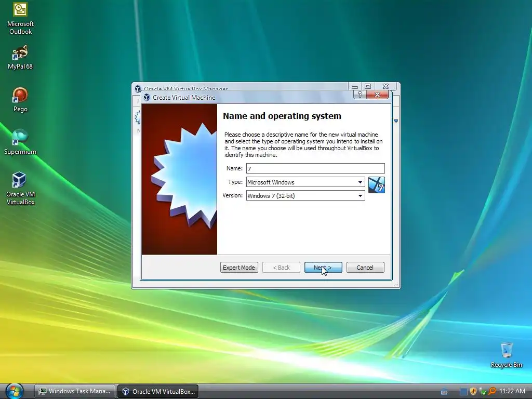Open the Type dropdown showing Microsoft Windows
The image size is (532, 399).
pos(305,182)
